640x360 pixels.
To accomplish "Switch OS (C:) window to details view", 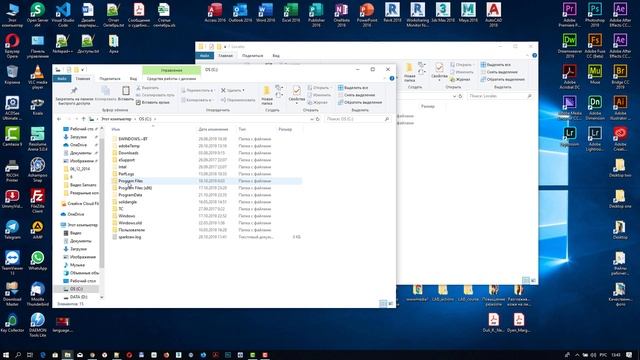I will coord(382,303).
